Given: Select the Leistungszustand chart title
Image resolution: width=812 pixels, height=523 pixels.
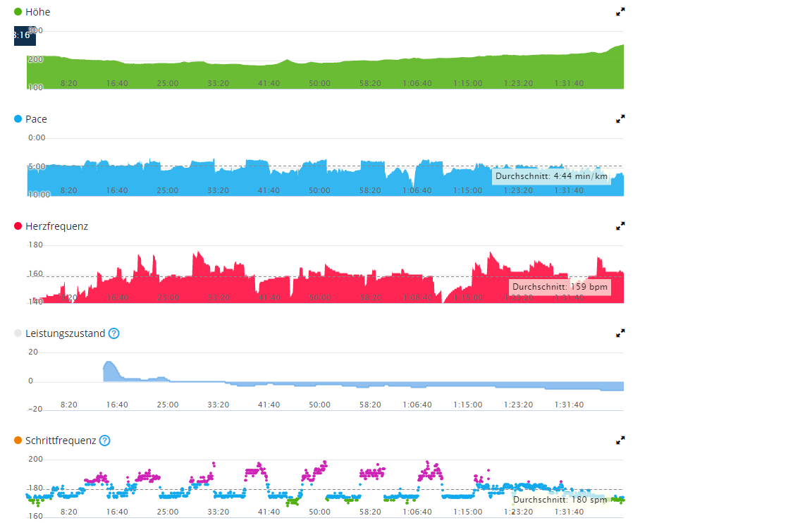Looking at the screenshot, I should click(x=66, y=333).
